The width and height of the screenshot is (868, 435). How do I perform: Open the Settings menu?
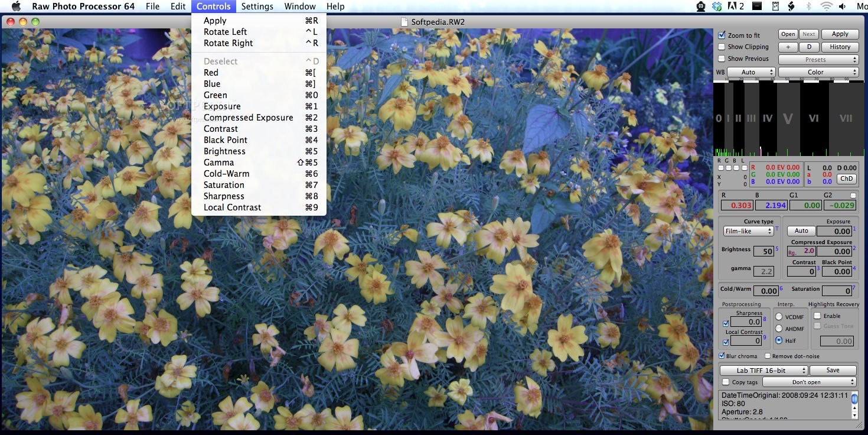tap(257, 7)
